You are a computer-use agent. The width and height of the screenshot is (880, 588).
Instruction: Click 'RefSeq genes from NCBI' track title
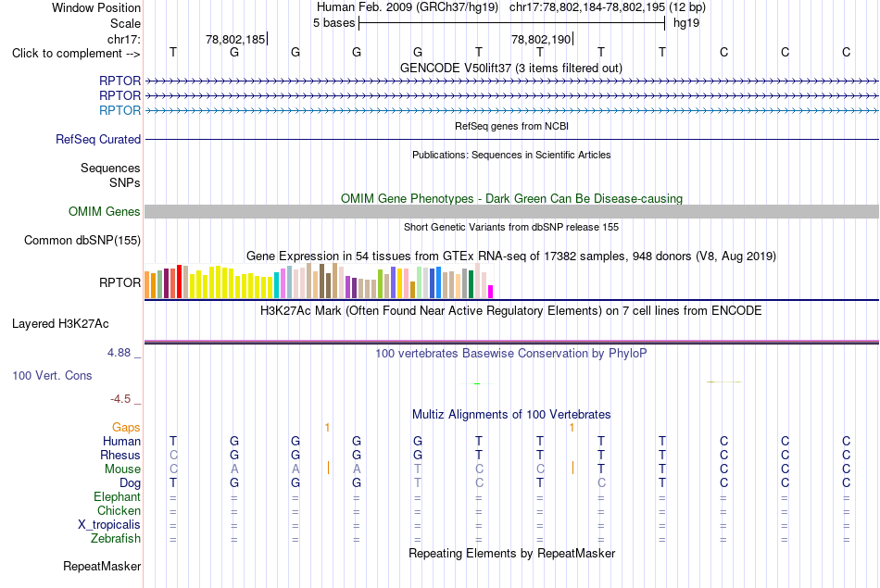tap(512, 126)
